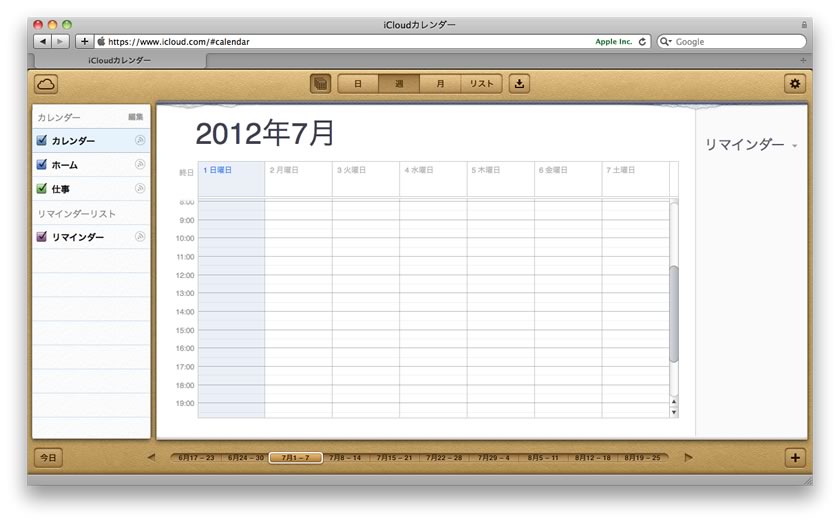840x523 pixels.
Task: Open the Google search dropdown magnifier
Action: coord(666,41)
